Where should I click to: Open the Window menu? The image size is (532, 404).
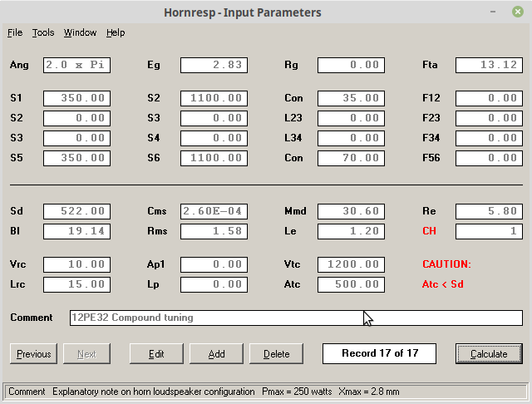(80, 32)
